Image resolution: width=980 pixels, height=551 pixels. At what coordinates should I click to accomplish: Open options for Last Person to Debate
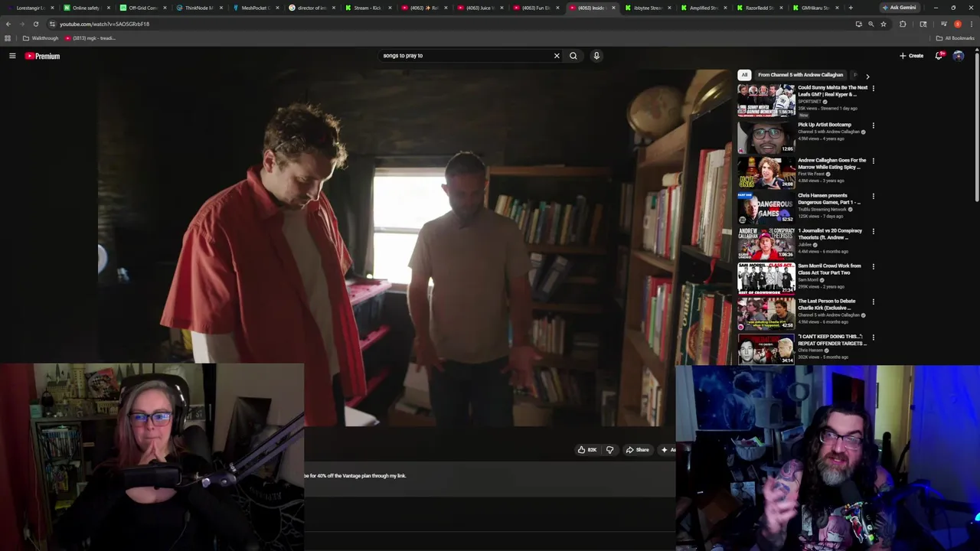pos(874,302)
